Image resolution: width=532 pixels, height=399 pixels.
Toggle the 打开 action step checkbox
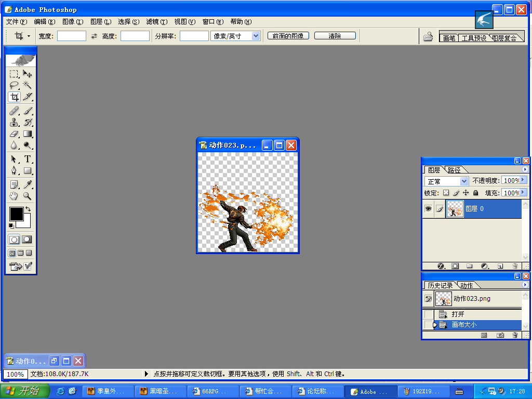(x=429, y=314)
